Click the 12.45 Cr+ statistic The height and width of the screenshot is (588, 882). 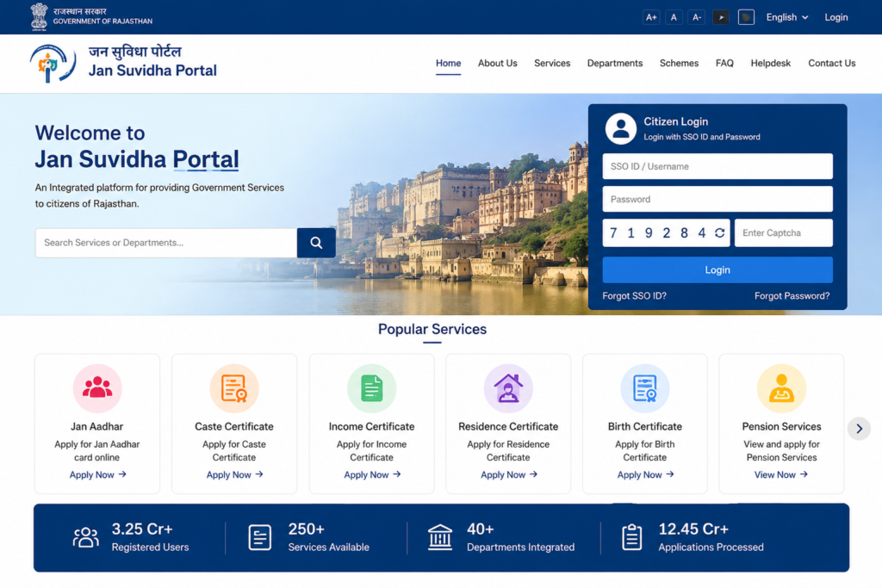coord(693,529)
